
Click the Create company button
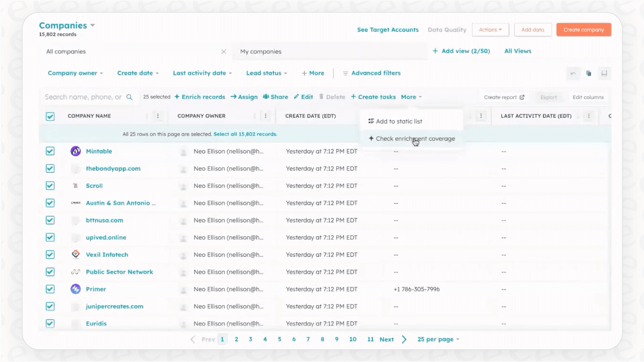(583, 29)
